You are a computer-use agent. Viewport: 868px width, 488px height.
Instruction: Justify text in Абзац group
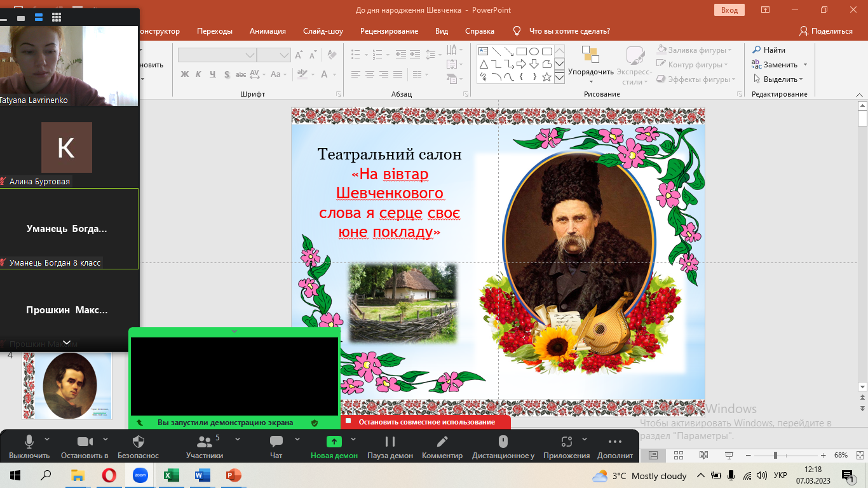[x=398, y=74]
